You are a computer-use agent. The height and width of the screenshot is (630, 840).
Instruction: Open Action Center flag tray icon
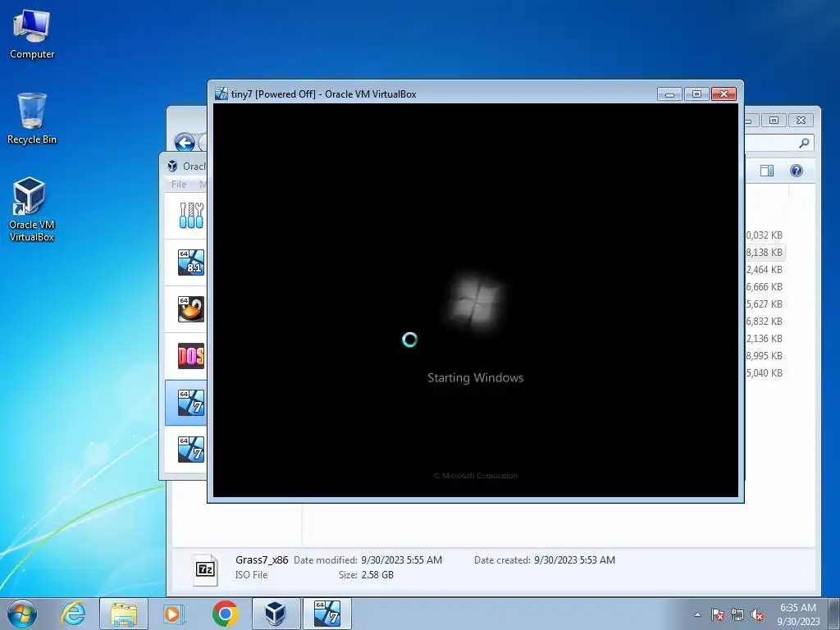click(x=718, y=614)
